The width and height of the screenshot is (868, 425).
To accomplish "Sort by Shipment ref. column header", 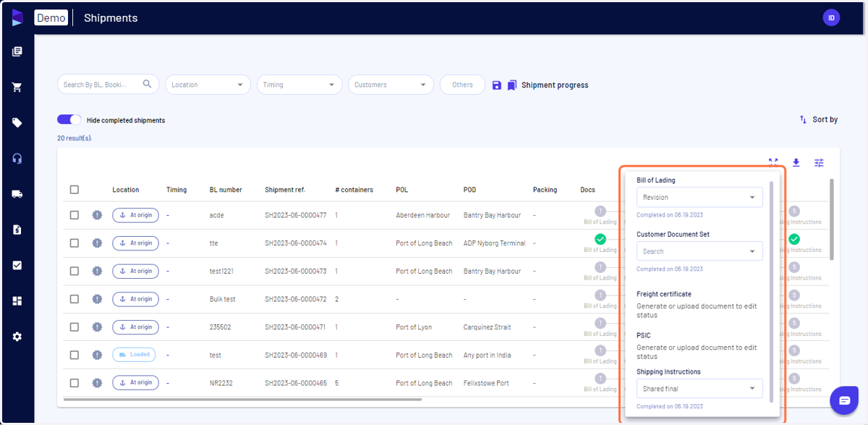I will tap(285, 190).
